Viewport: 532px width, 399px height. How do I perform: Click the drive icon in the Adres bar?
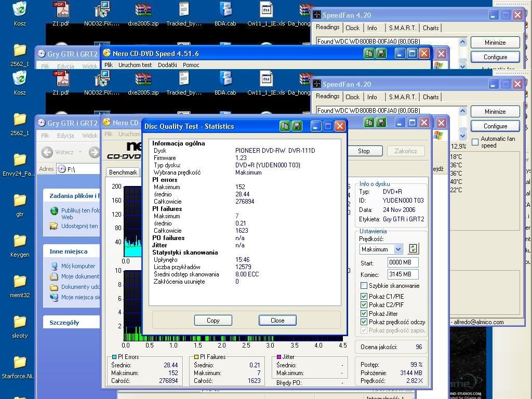61,169
